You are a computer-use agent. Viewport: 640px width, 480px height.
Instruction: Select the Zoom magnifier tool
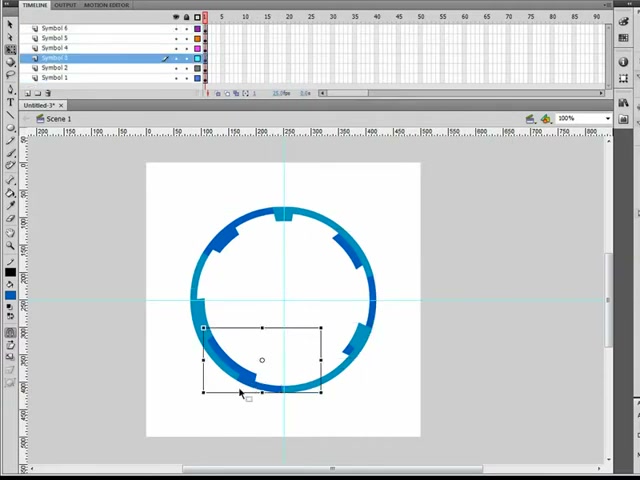[10, 245]
